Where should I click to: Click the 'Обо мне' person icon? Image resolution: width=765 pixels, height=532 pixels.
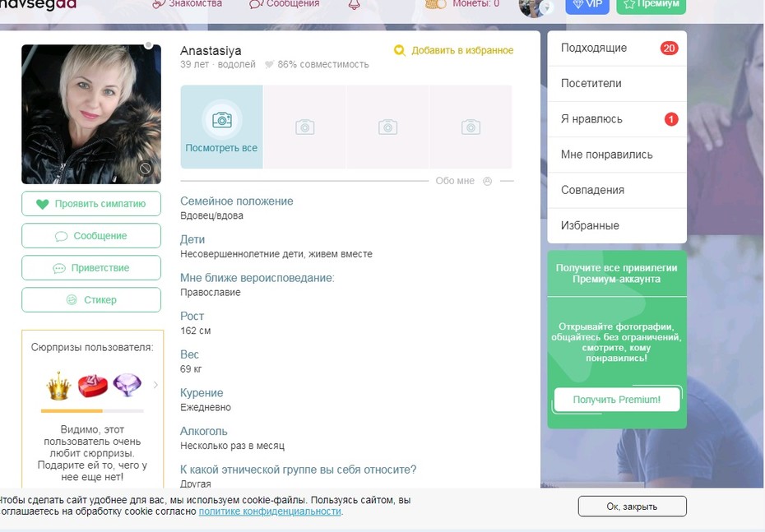tap(487, 181)
